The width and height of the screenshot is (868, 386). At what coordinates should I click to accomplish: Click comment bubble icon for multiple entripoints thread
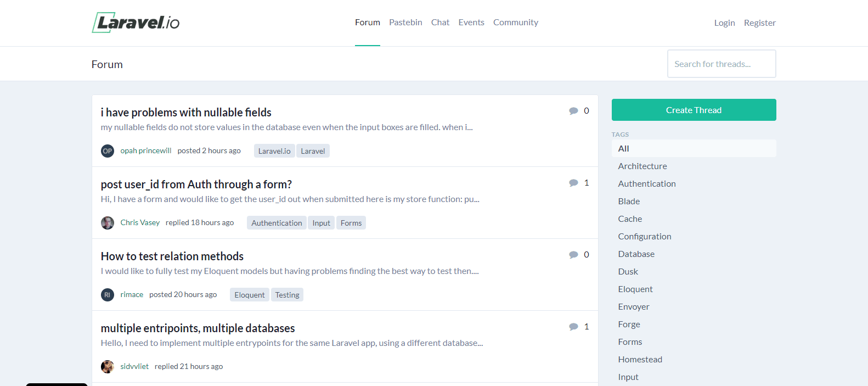point(573,327)
